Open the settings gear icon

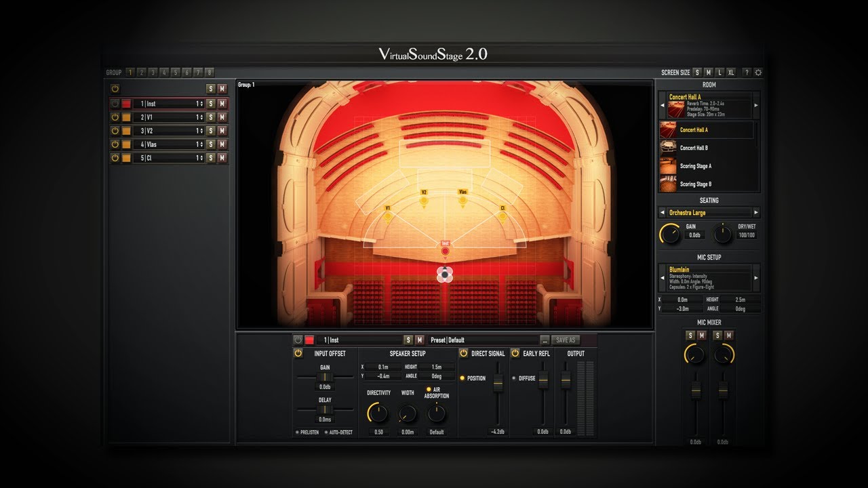(758, 73)
